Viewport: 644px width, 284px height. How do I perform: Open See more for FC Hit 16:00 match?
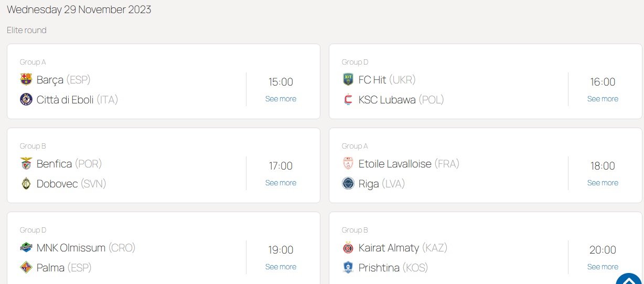(x=603, y=99)
